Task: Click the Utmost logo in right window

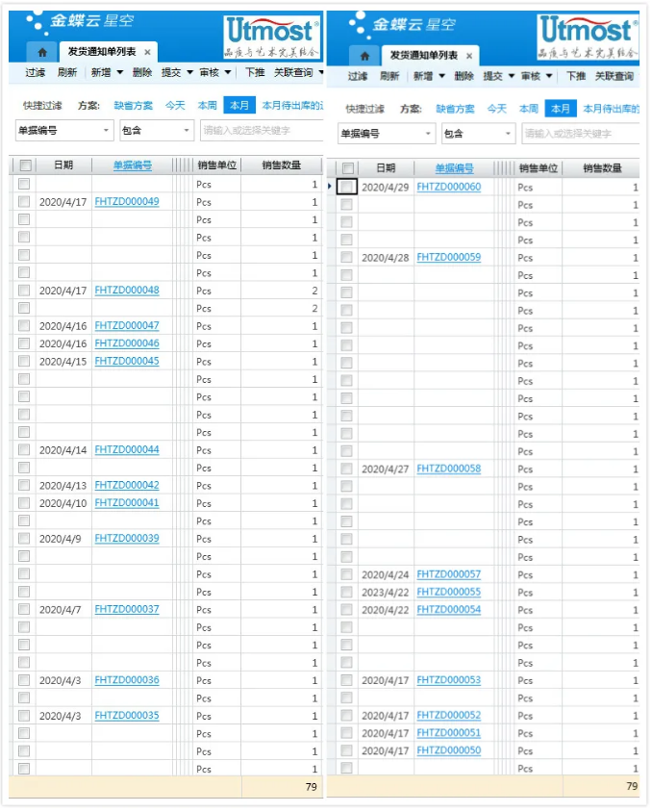Action: pos(588,37)
